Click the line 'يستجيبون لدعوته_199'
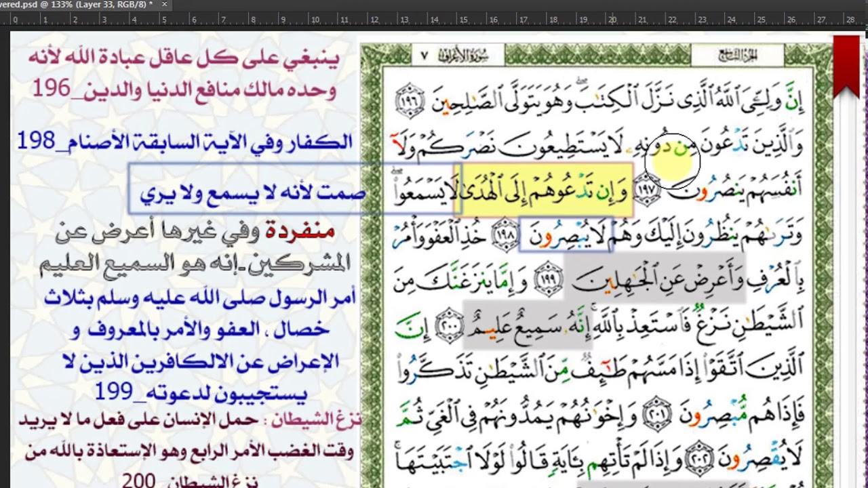Screen dimensions: 868x488 pos(200,392)
